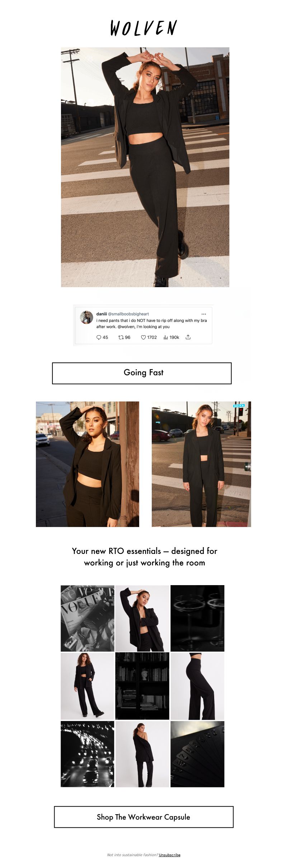Click the tweet reply comment icon

point(99,337)
